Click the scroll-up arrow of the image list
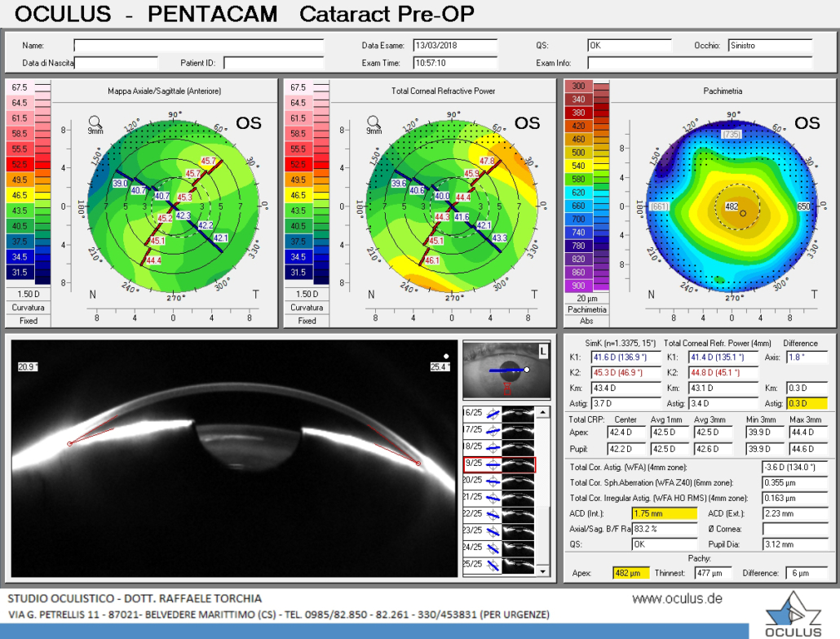This screenshot has width=840, height=639. click(x=543, y=412)
